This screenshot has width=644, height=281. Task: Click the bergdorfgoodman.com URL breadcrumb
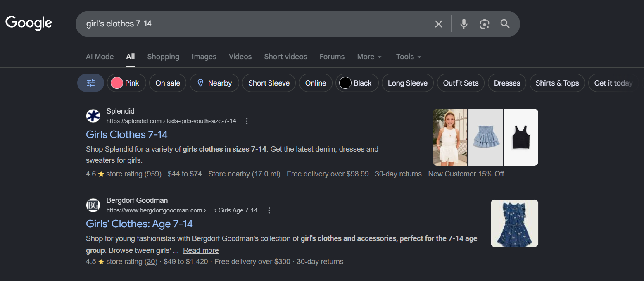pos(182,210)
